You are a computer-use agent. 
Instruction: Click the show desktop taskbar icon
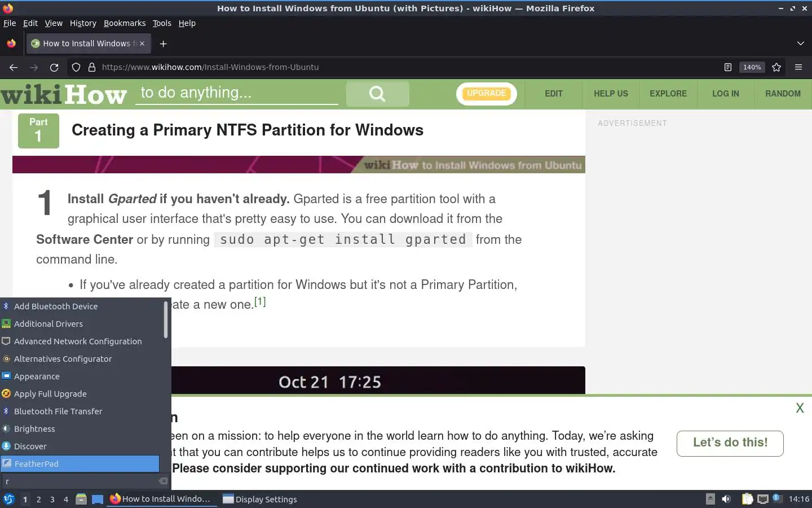98,499
